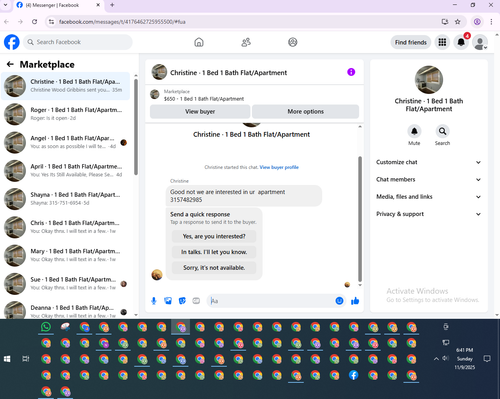The height and width of the screenshot is (399, 500).
Task: Open the April conversation in list
Action: pyautogui.click(x=66, y=171)
